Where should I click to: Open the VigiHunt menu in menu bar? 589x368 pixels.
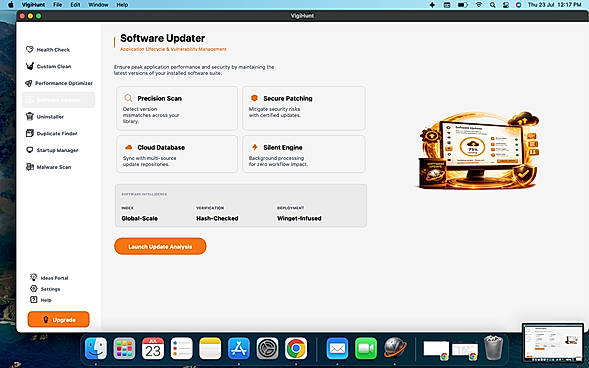33,5
